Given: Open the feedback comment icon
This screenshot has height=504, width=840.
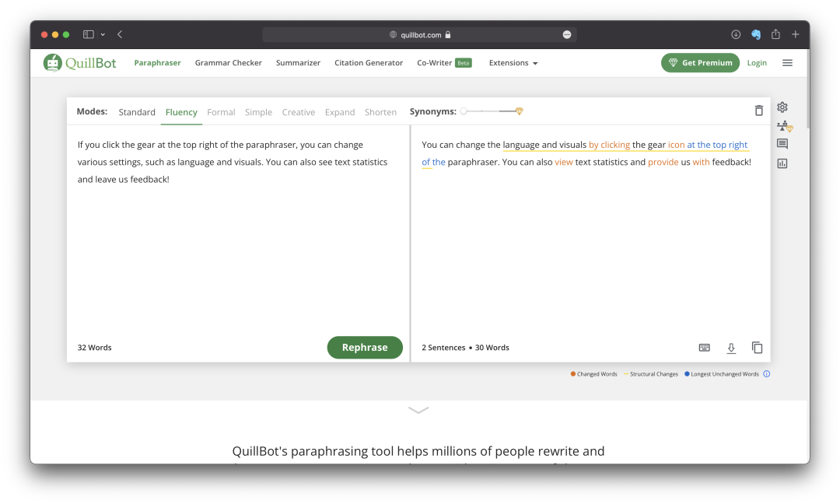Looking at the screenshot, I should [x=782, y=144].
